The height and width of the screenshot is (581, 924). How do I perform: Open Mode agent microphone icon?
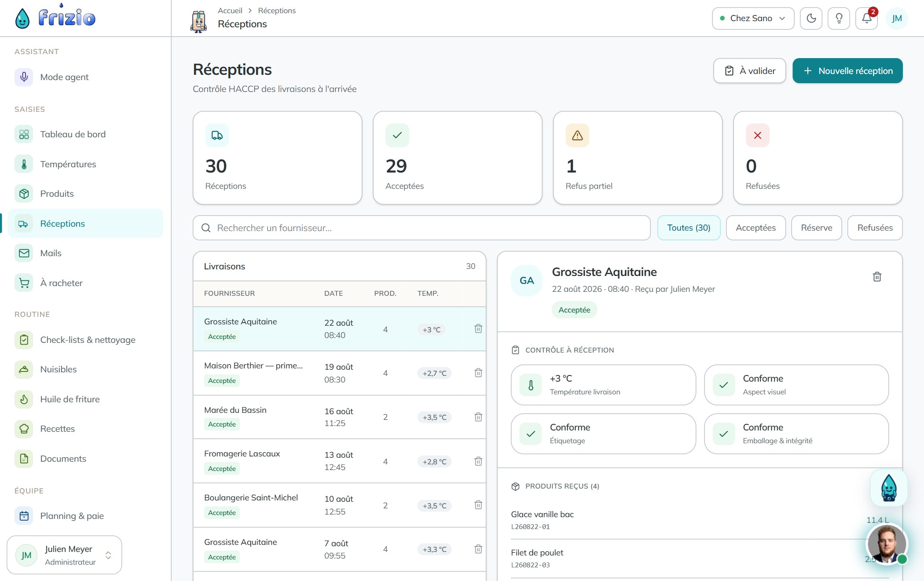click(x=24, y=77)
